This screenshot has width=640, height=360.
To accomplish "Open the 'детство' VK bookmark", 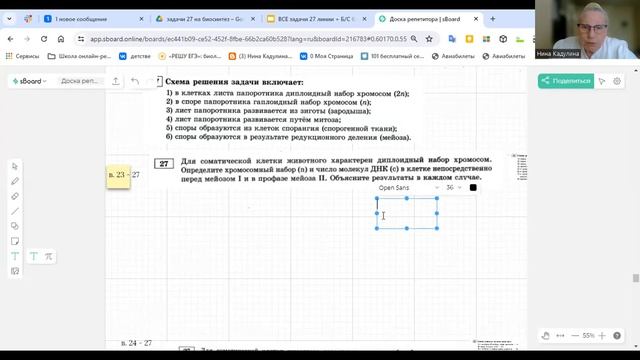I will (135, 56).
